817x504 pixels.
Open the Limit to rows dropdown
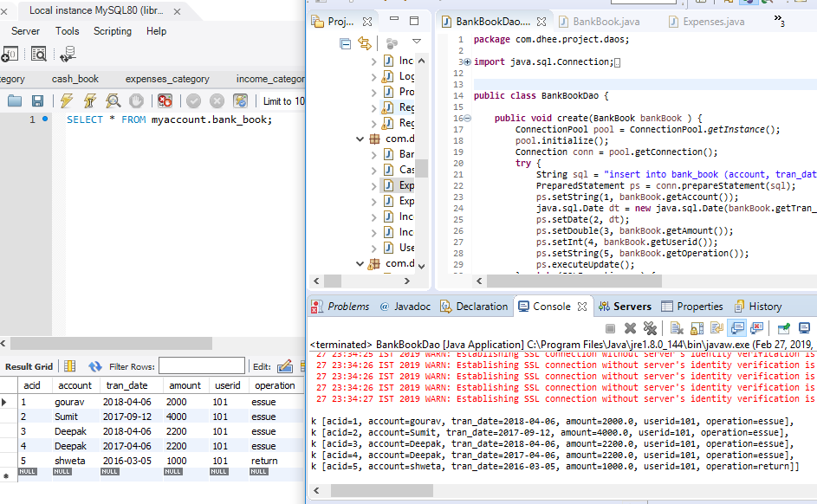pos(282,101)
